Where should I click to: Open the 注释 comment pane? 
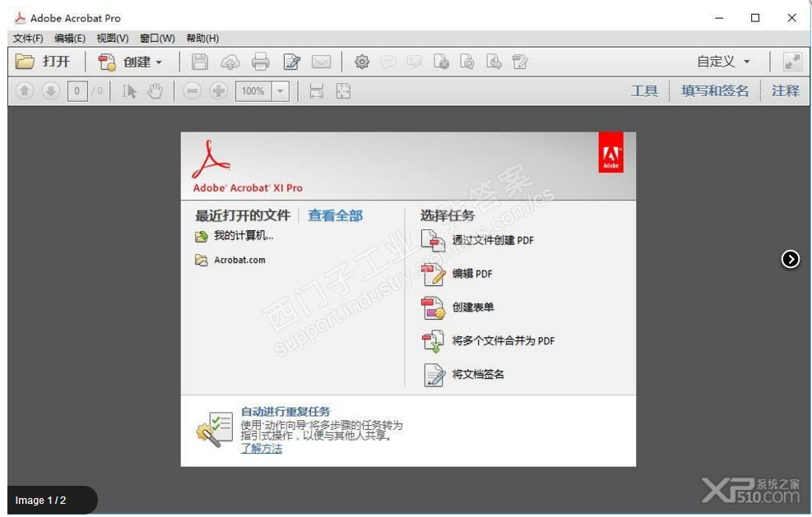pyautogui.click(x=786, y=91)
